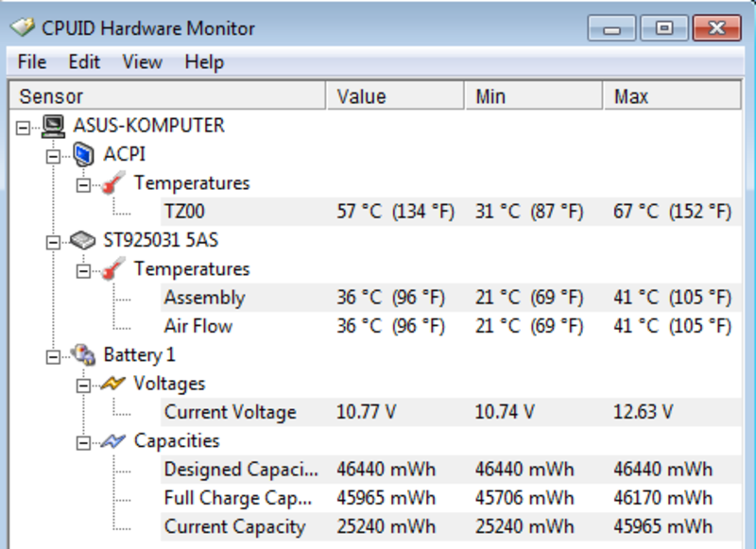
Task: Click the Sensor column header
Action: coord(167,96)
